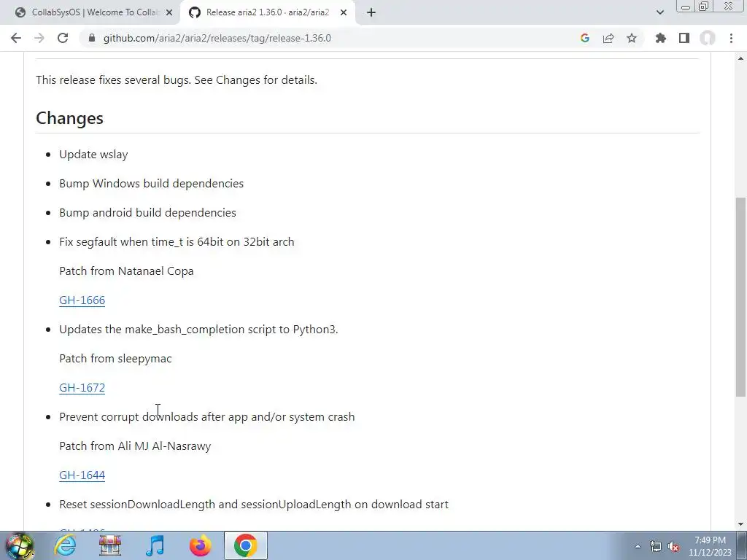Reload the GitHub release page
747x560 pixels.
point(63,38)
